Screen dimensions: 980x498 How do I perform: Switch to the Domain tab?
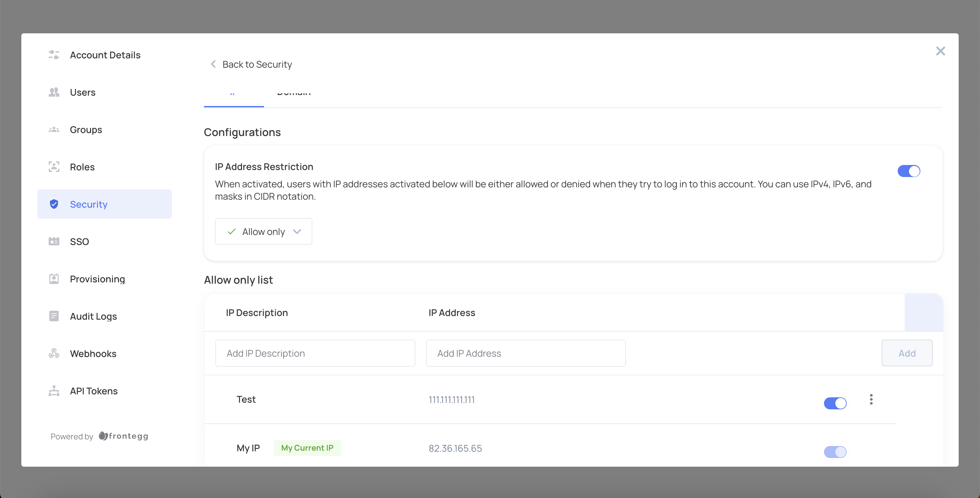294,91
